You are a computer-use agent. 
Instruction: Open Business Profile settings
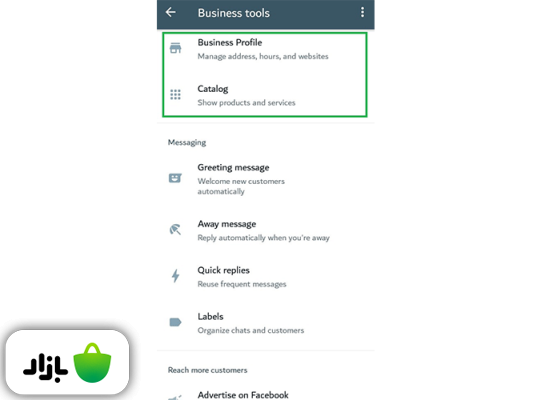click(265, 49)
